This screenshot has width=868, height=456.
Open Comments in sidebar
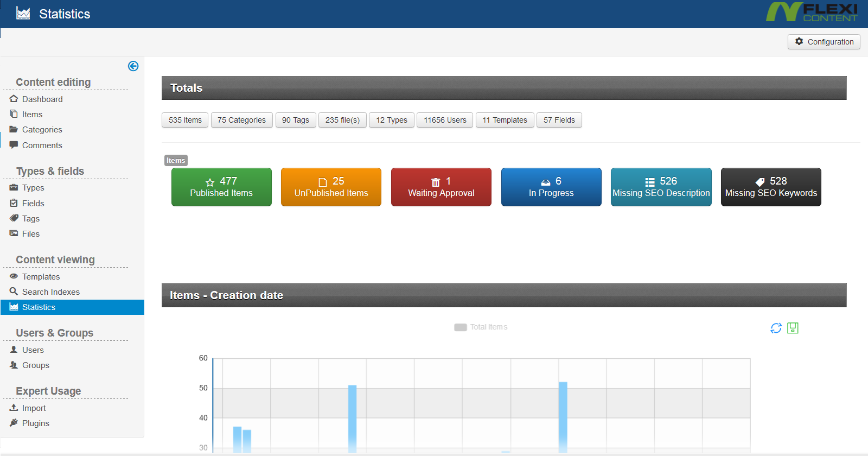click(x=42, y=145)
